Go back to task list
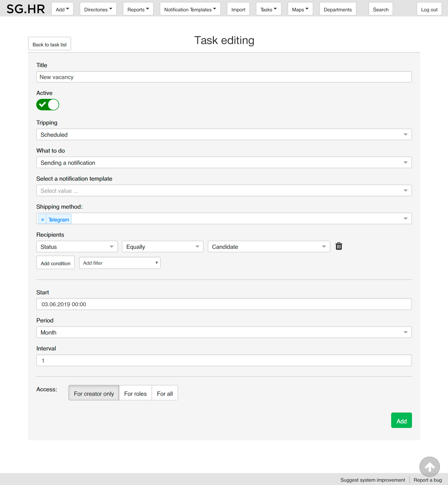The height and width of the screenshot is (485, 448). [x=50, y=44]
